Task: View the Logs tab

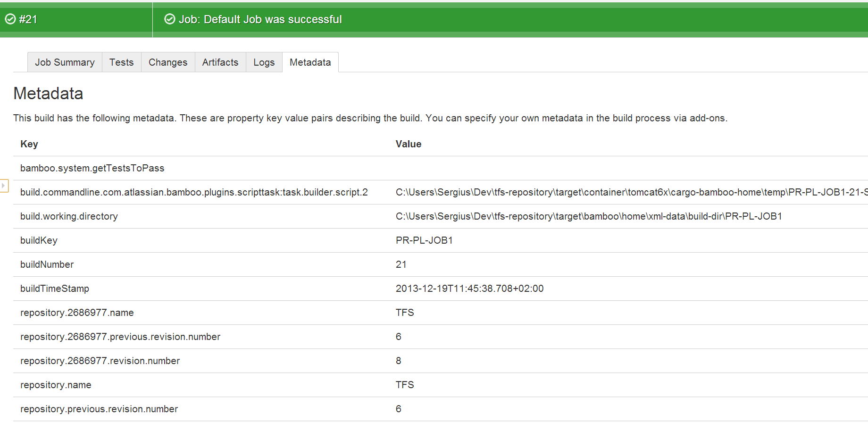Action: tap(264, 62)
